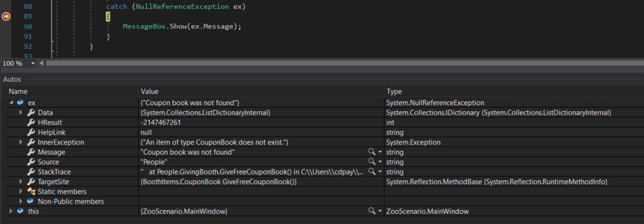Expand the TargetSite property row
644x224 pixels.
[x=21, y=181]
